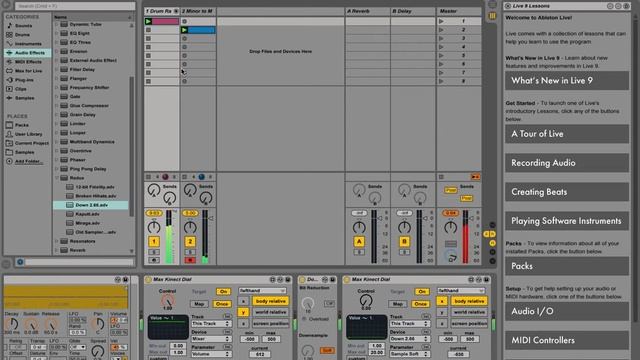
Task: Collapse the Redux folder in browser
Action: click(57, 178)
